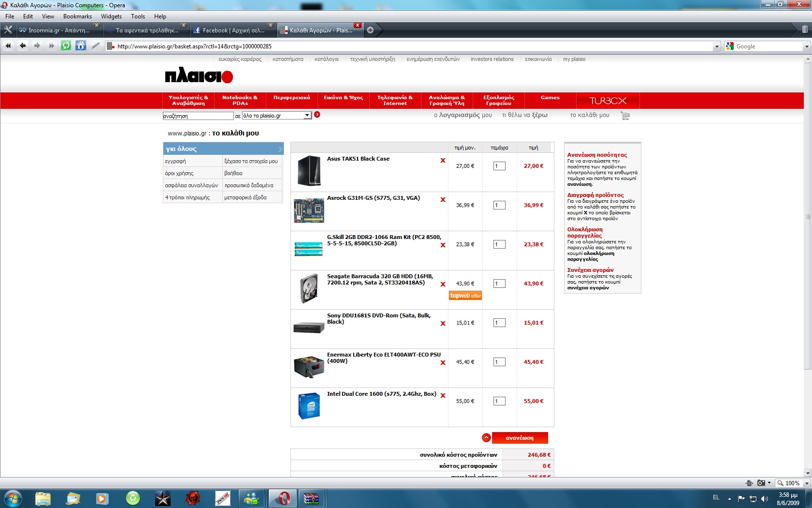The width and height of the screenshot is (812, 508).
Task: Click the Asrock motherboard thumbnail image
Action: [309, 210]
